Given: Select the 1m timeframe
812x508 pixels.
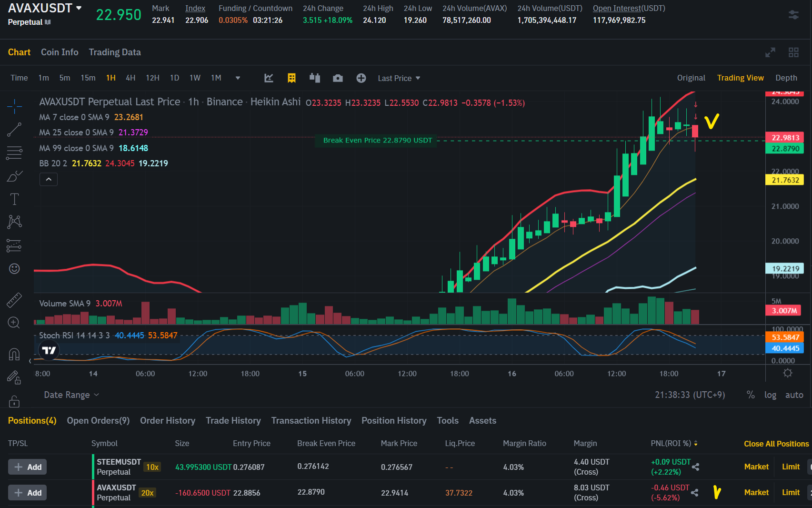Looking at the screenshot, I should tap(43, 78).
